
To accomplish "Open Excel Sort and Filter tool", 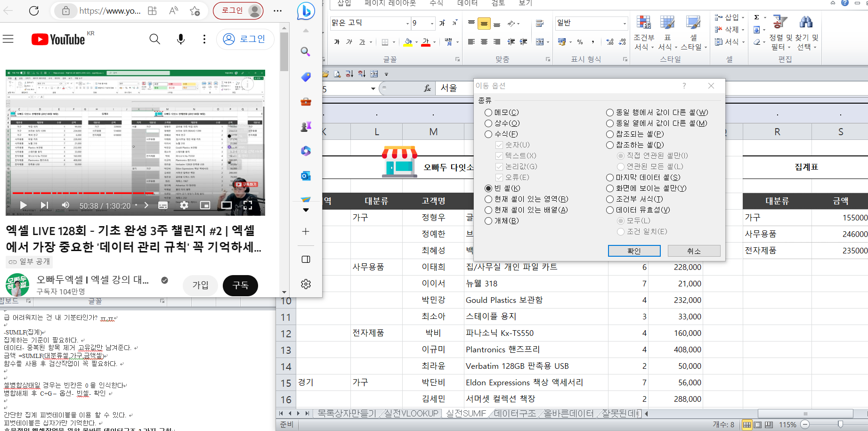I will coord(780,32).
